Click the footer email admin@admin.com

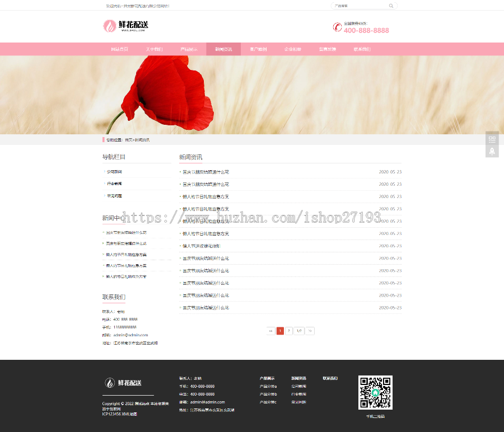[x=207, y=402]
